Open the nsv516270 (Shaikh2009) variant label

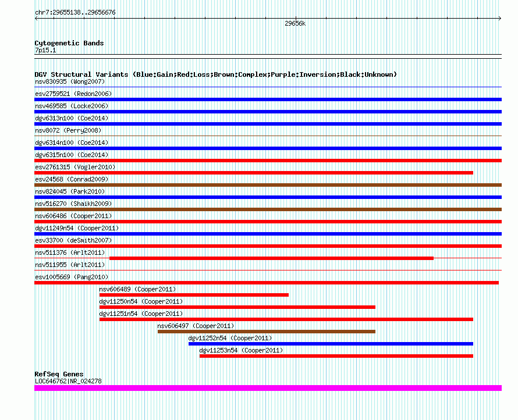tap(73, 204)
